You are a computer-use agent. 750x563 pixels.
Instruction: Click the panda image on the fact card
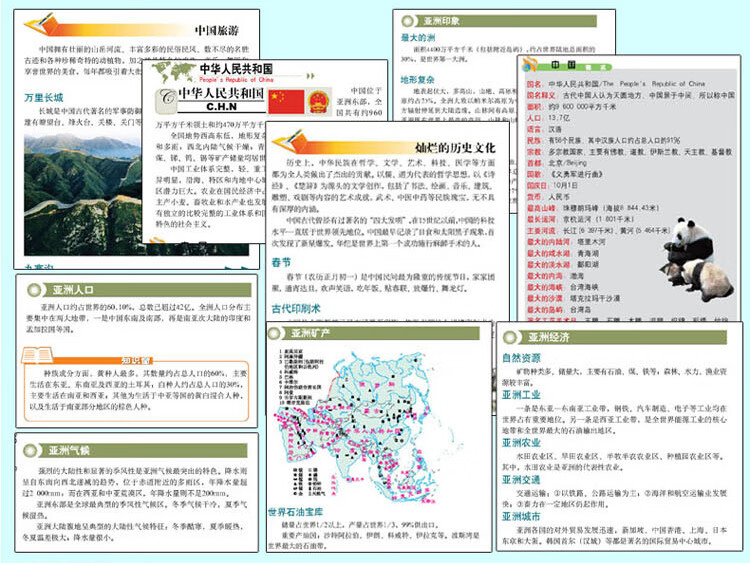[696, 259]
